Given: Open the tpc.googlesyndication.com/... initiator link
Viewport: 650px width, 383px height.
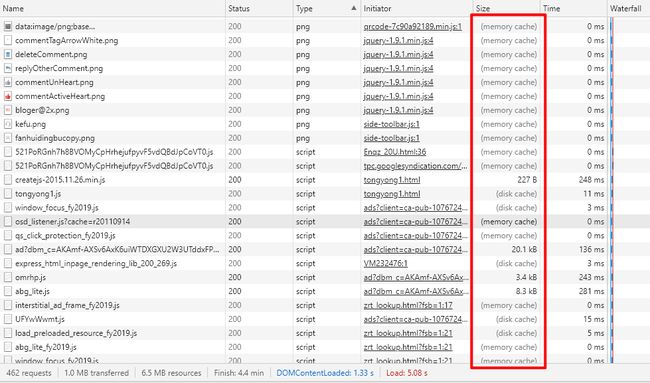Looking at the screenshot, I should 415,166.
